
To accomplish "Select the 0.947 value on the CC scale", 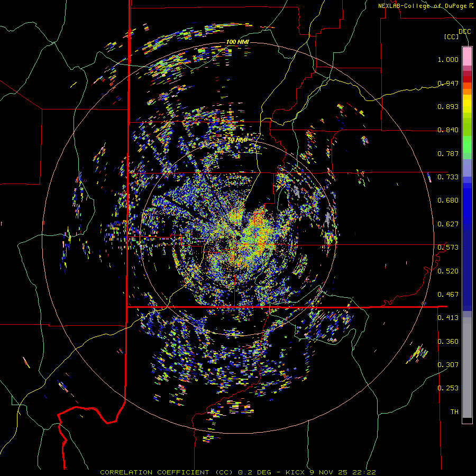I will point(448,83).
